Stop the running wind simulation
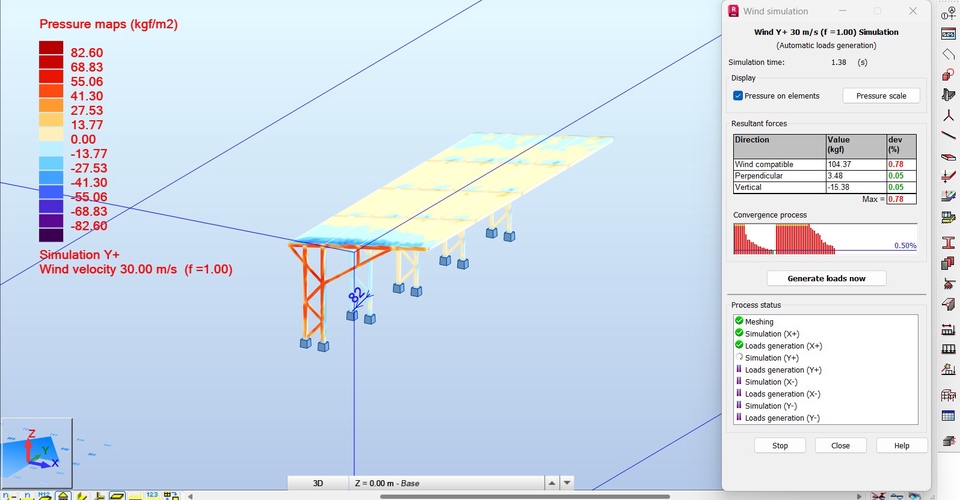The height and width of the screenshot is (500, 960). (x=779, y=445)
